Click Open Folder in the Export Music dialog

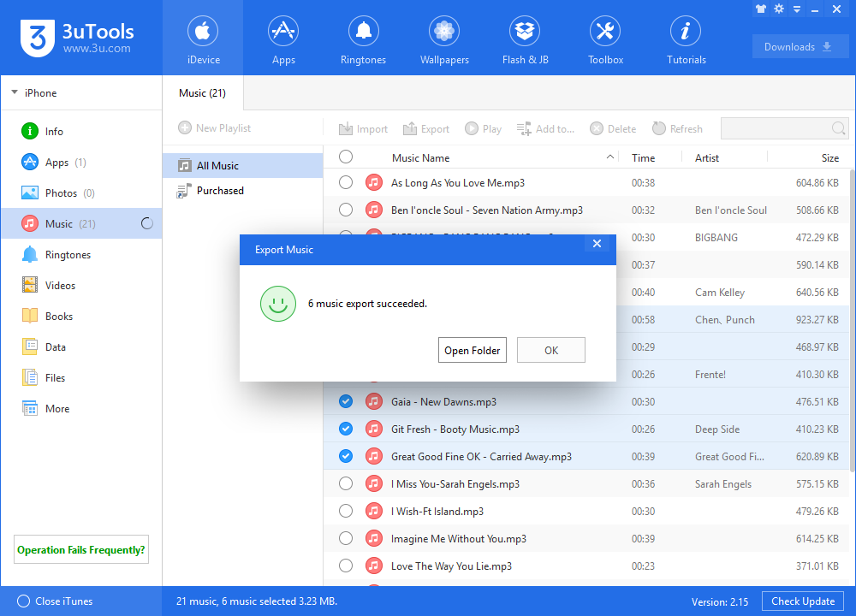pyautogui.click(x=472, y=349)
